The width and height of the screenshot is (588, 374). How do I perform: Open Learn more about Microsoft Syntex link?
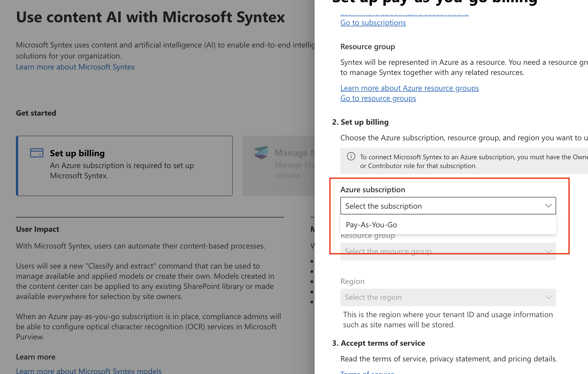(x=75, y=67)
